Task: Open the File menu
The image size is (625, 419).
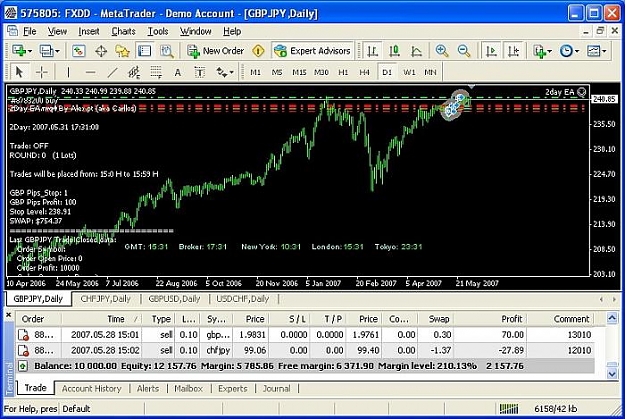Action: coord(29,31)
